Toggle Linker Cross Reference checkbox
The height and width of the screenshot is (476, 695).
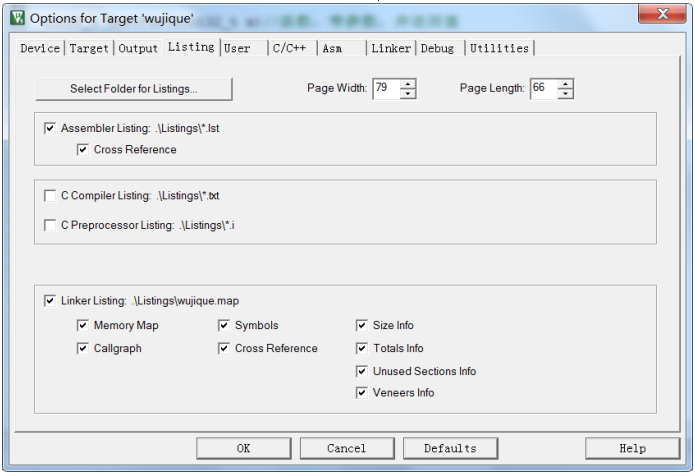[224, 348]
